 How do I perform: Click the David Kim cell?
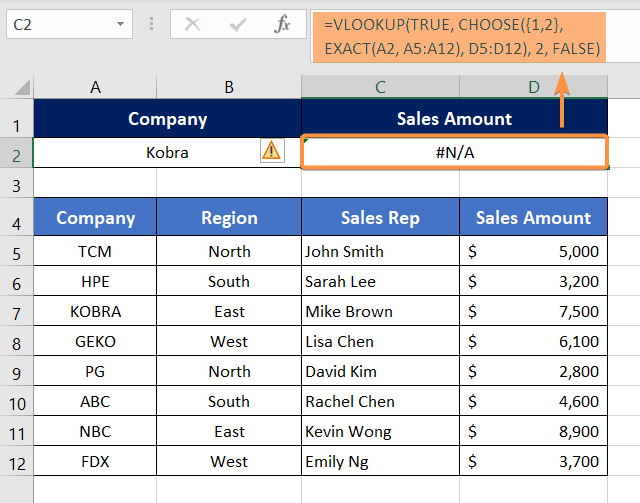click(x=380, y=371)
